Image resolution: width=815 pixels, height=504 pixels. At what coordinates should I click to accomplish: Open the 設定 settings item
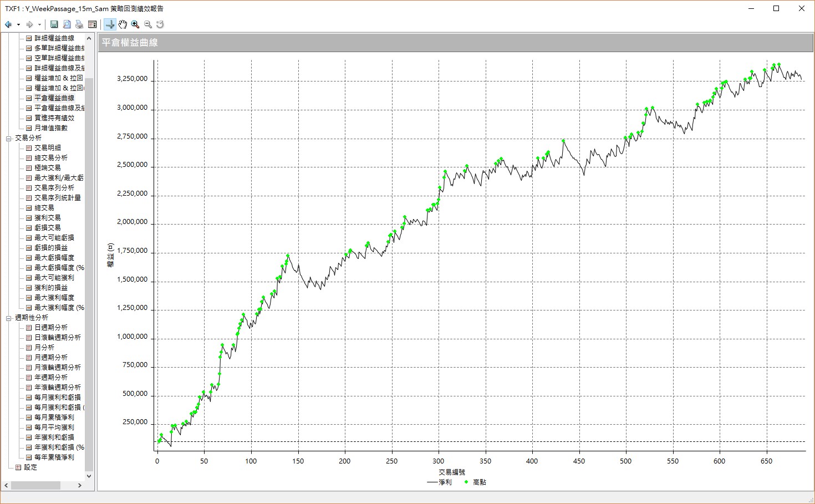(x=30, y=467)
